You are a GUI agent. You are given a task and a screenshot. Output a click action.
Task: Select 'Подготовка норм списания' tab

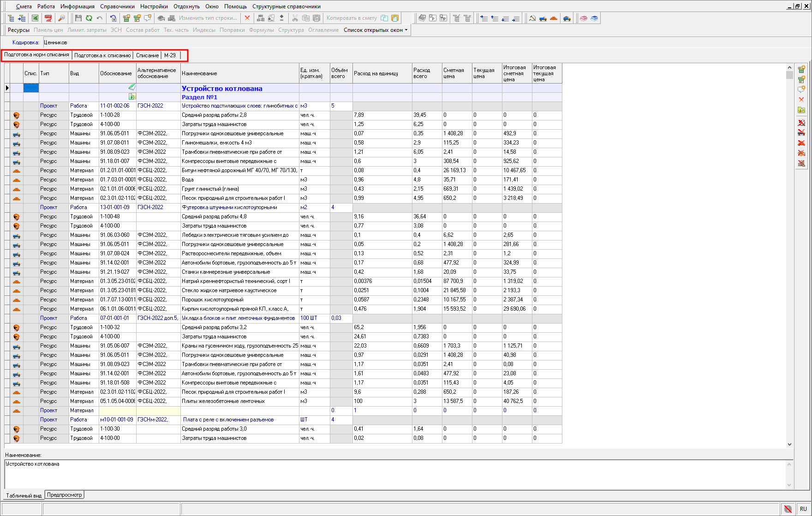36,54
